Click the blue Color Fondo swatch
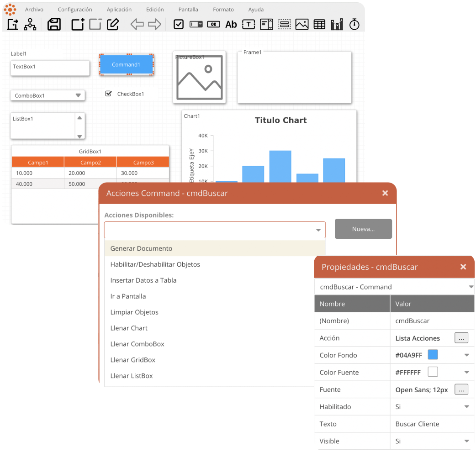476x452 pixels. (433, 355)
